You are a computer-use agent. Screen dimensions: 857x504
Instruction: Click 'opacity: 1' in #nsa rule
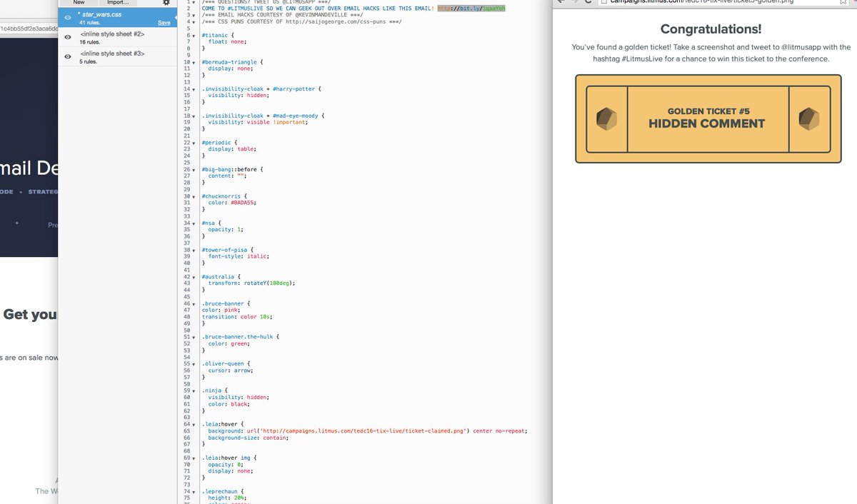[226, 229]
